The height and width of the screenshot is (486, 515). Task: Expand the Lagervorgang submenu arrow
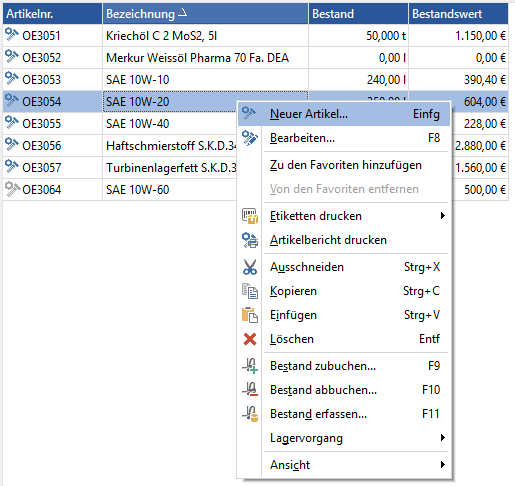(x=442, y=438)
